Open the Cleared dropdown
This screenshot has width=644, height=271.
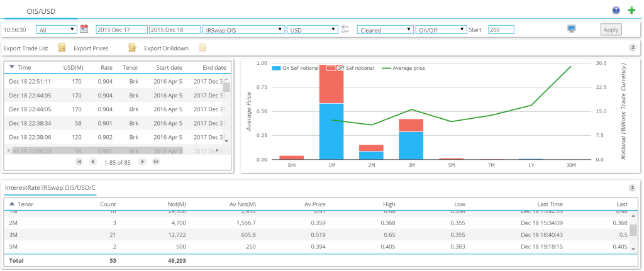(385, 30)
